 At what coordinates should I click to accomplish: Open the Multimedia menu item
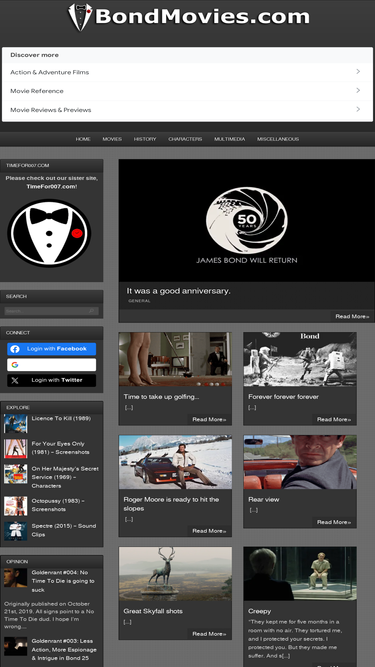230,139
